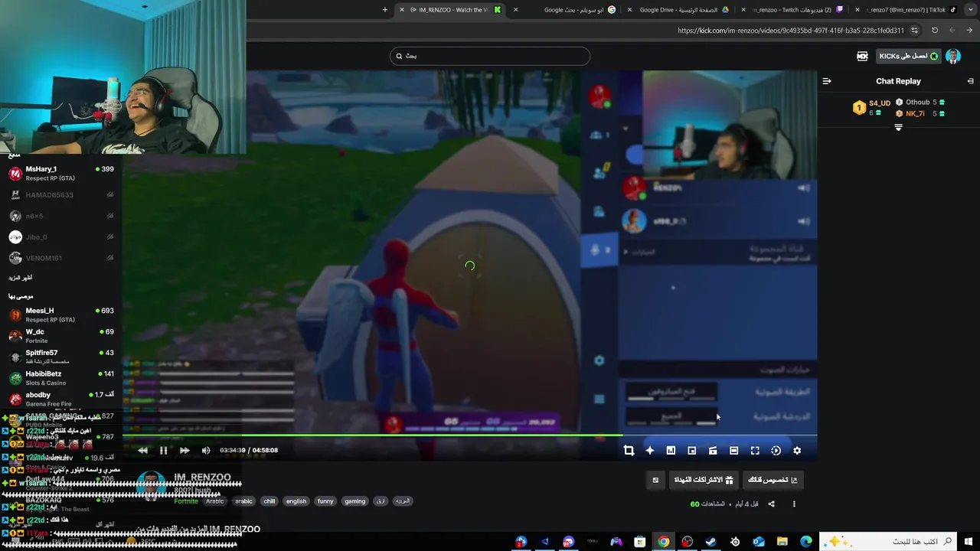Open the stats chart icon in the player
Image resolution: width=980 pixels, height=551 pixels.
[x=671, y=451]
